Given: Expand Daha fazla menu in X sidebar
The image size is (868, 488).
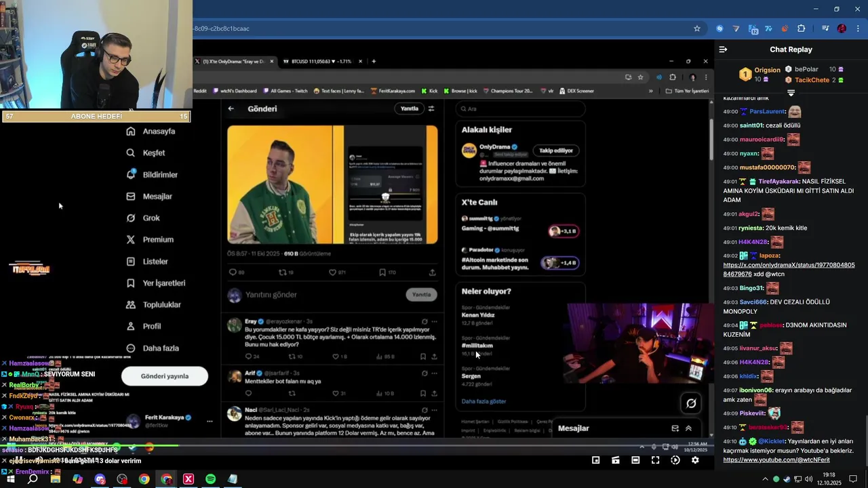Looking at the screenshot, I should coord(153,348).
